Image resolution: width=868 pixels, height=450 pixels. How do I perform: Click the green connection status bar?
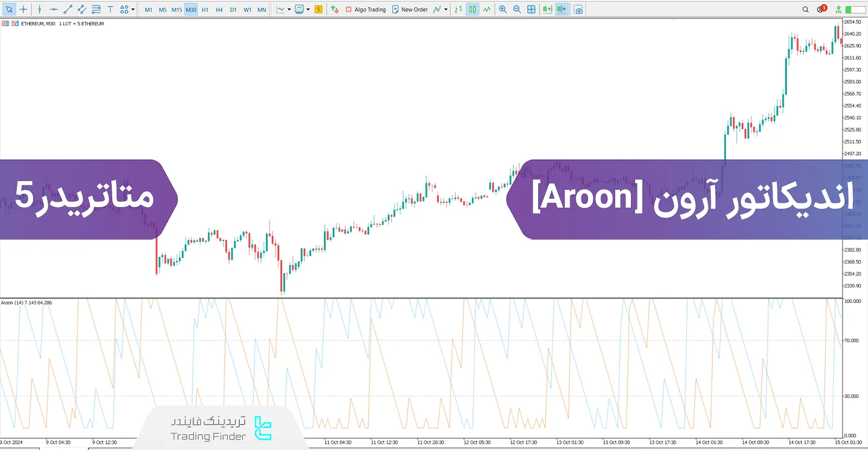tap(856, 9)
